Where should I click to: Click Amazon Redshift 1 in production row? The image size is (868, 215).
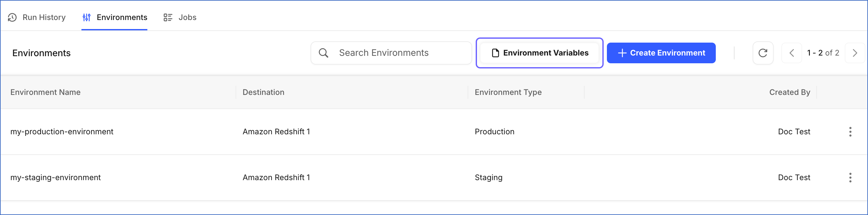point(276,132)
